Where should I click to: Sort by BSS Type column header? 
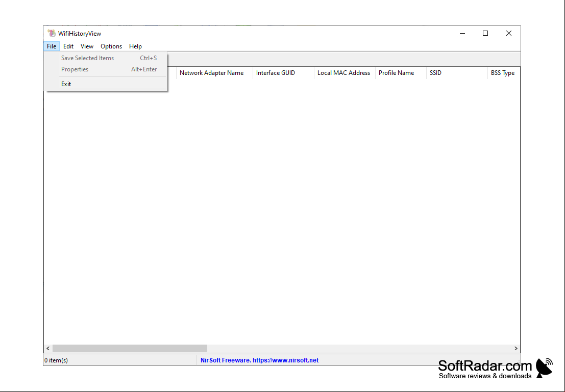click(x=504, y=73)
